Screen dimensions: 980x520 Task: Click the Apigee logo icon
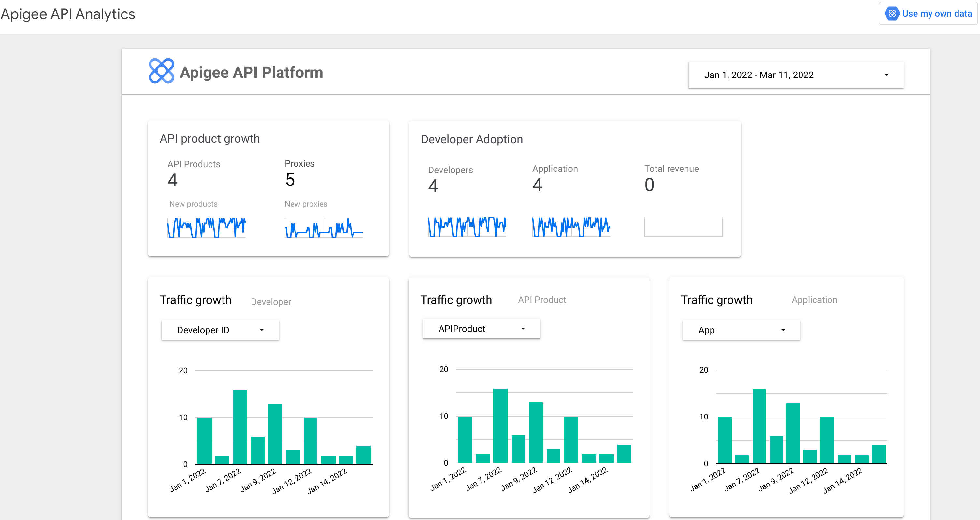click(160, 72)
